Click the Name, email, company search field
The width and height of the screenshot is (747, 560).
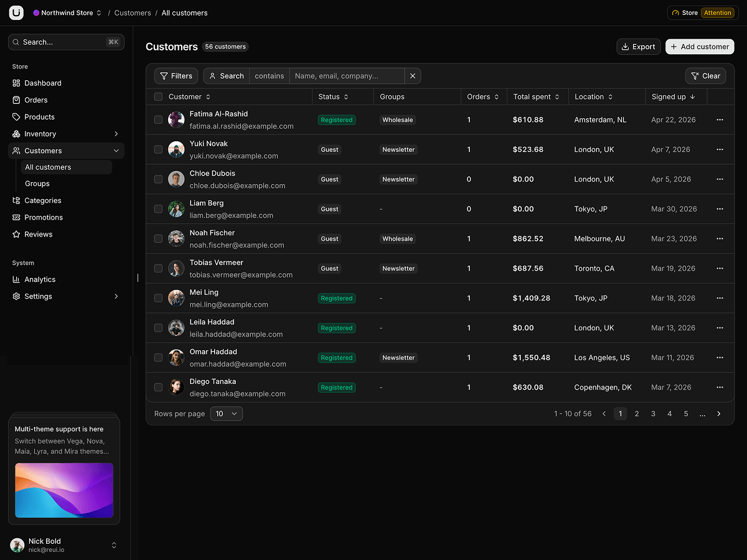(347, 76)
